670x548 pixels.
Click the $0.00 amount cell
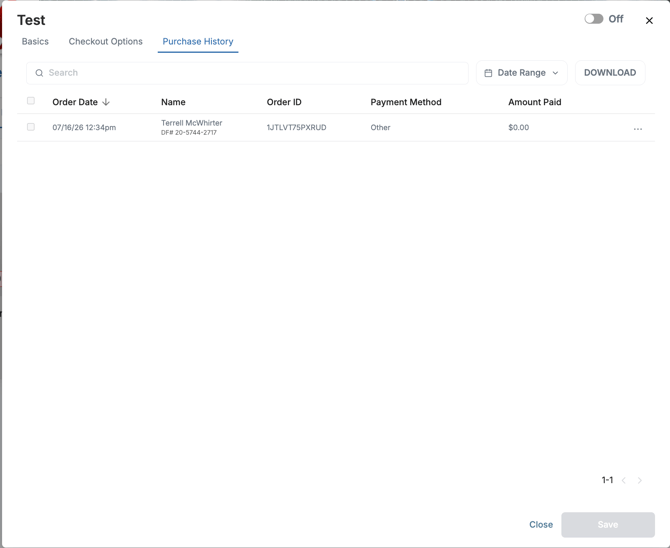click(518, 127)
